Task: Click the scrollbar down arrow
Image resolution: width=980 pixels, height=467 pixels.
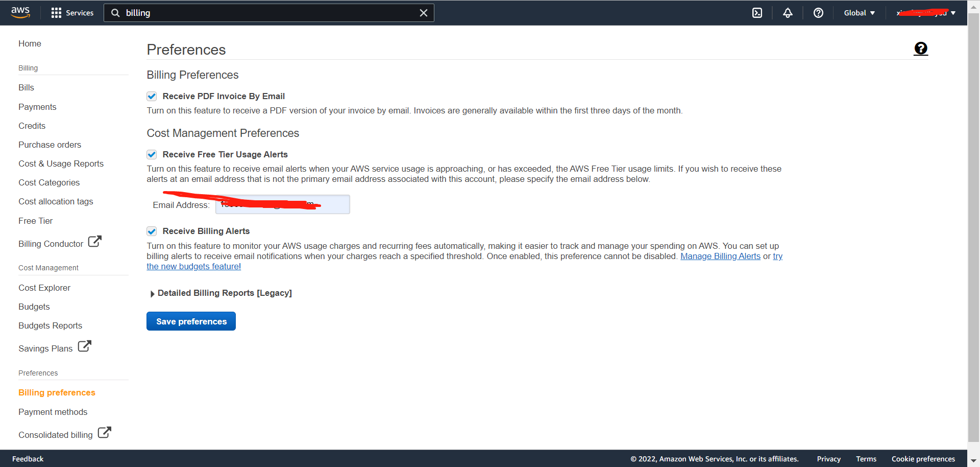Action: pos(973,461)
